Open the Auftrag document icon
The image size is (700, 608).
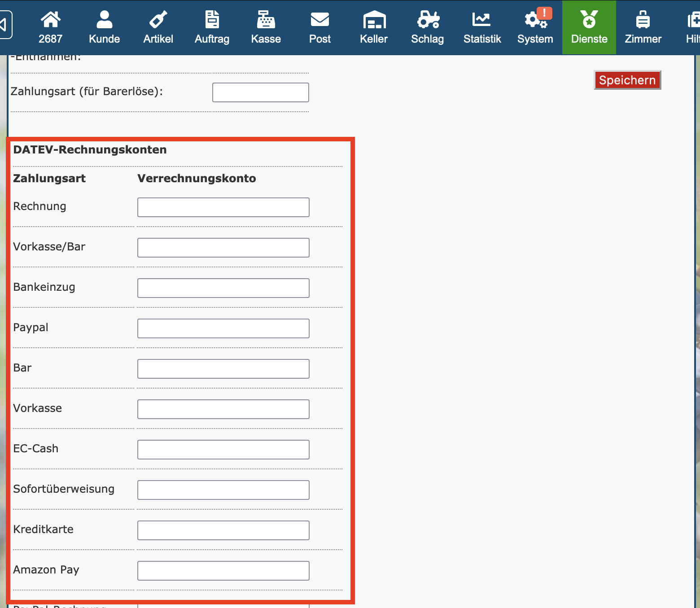[x=212, y=27]
